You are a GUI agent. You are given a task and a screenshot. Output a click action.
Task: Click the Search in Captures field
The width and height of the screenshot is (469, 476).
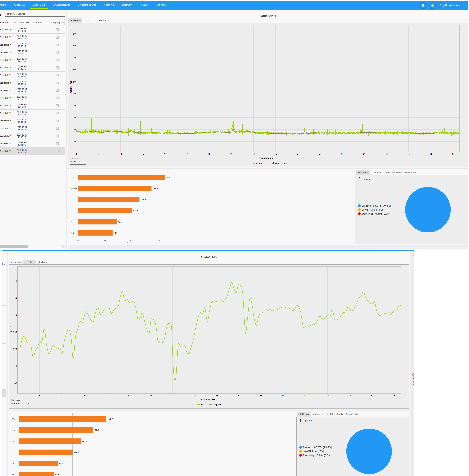point(35,14)
